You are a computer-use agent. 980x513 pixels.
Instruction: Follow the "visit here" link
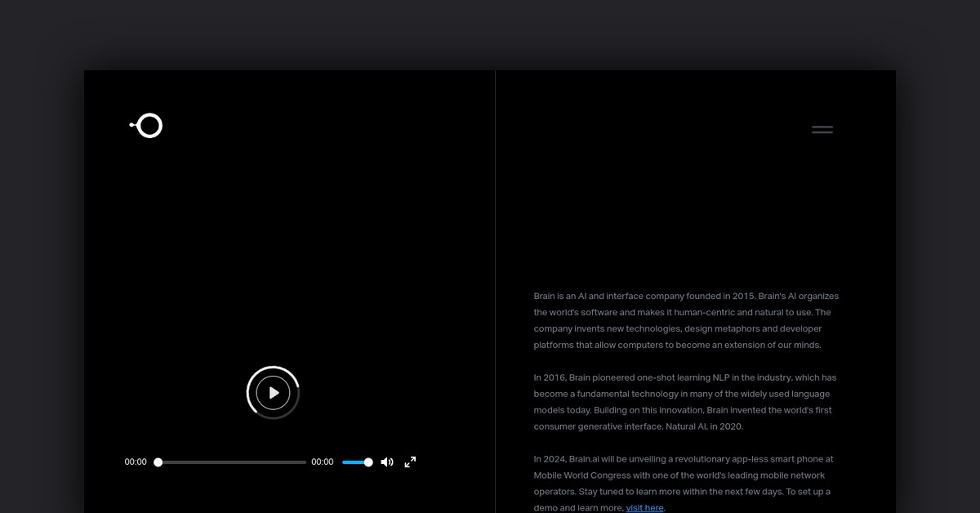coord(644,508)
